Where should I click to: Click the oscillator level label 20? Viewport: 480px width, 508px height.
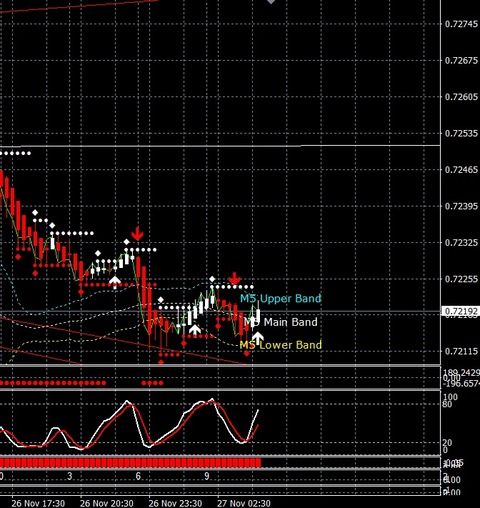coord(447,443)
